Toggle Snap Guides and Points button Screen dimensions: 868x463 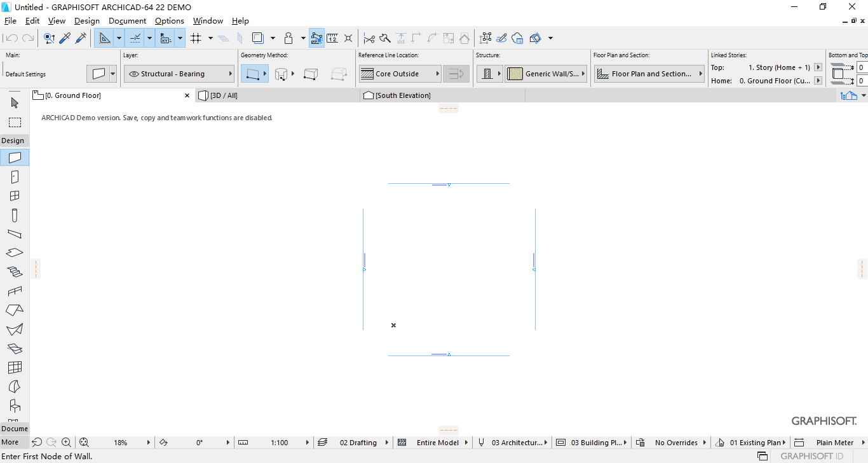(135, 38)
